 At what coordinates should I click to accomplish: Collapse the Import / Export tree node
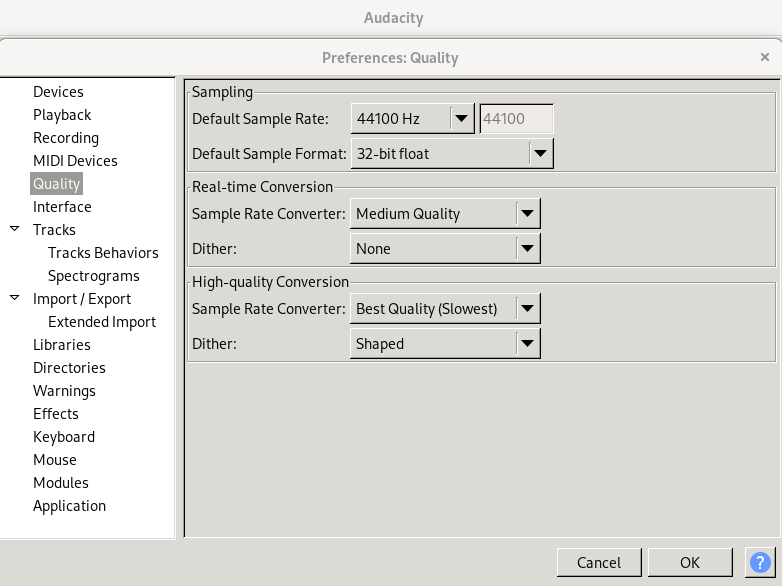point(14,298)
